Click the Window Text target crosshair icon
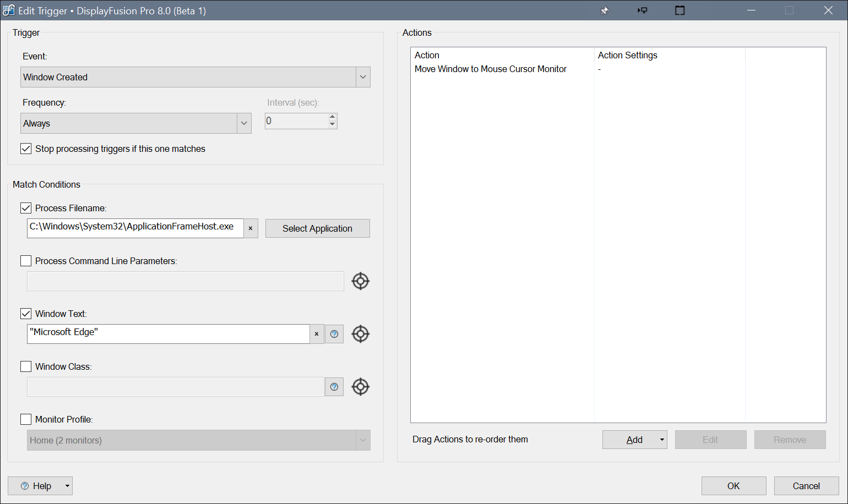This screenshot has height=504, width=848. (360, 334)
